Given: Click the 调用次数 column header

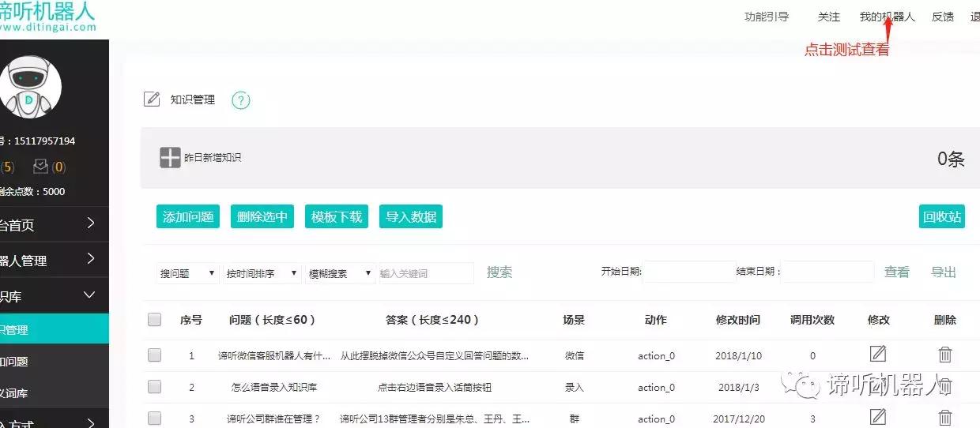Looking at the screenshot, I should tap(812, 320).
